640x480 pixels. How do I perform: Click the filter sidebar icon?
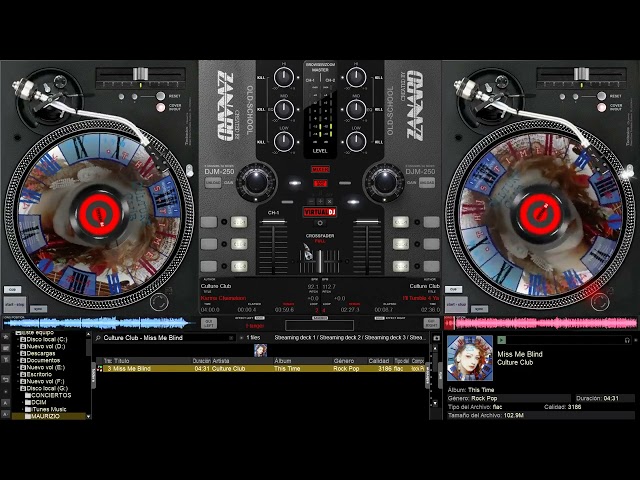(x=6, y=359)
